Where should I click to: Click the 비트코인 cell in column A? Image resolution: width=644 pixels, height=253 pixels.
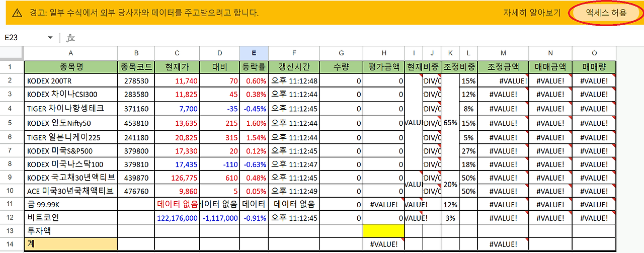coord(71,218)
